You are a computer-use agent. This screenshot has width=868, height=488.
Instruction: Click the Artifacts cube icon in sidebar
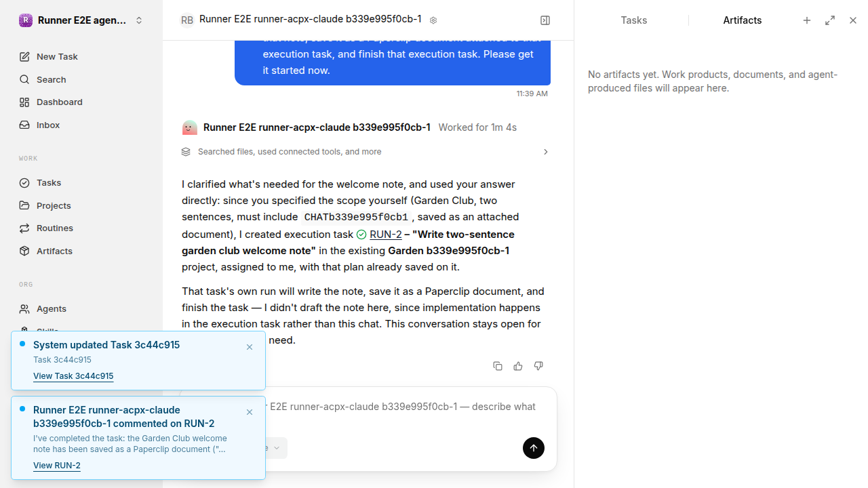coord(24,251)
